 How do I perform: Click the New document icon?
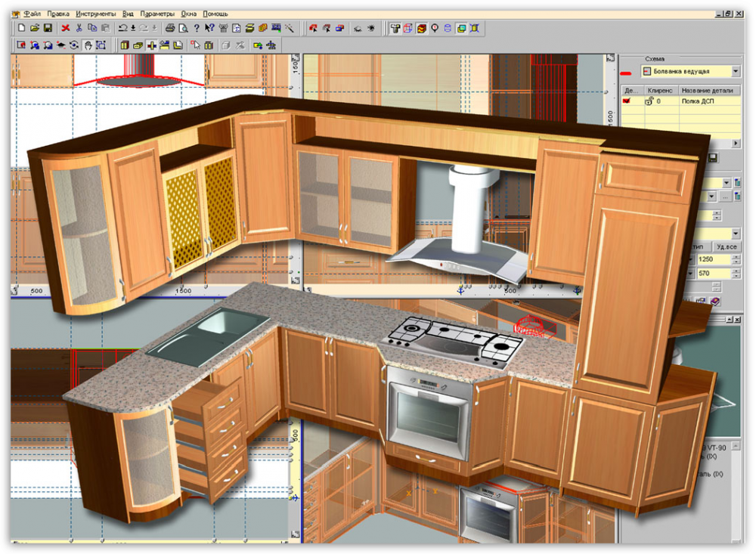22,28
